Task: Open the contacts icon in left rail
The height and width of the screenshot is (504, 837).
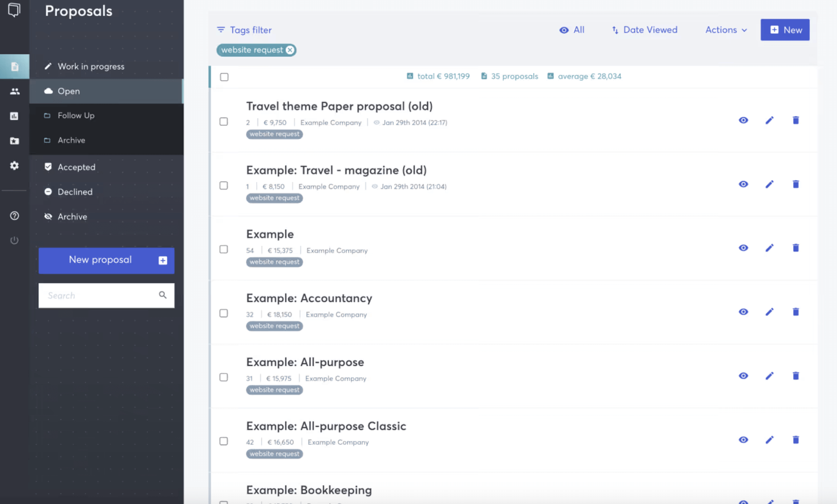Action: pyautogui.click(x=15, y=91)
